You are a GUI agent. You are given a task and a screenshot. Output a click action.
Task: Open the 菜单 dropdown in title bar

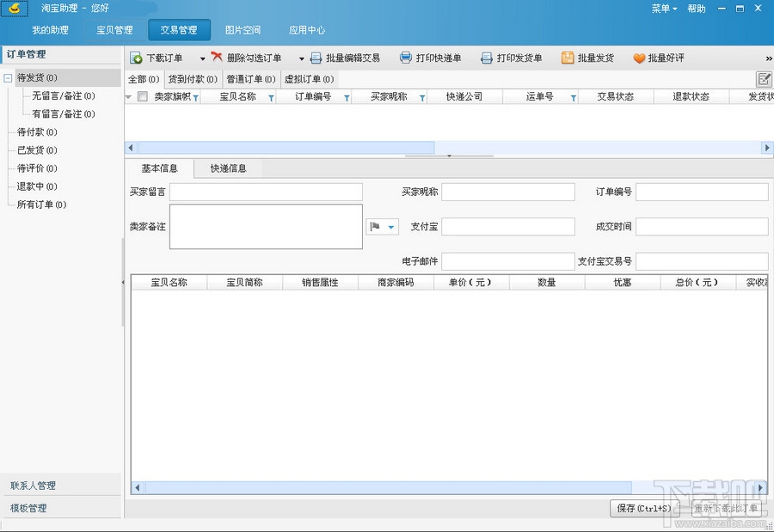pos(664,9)
